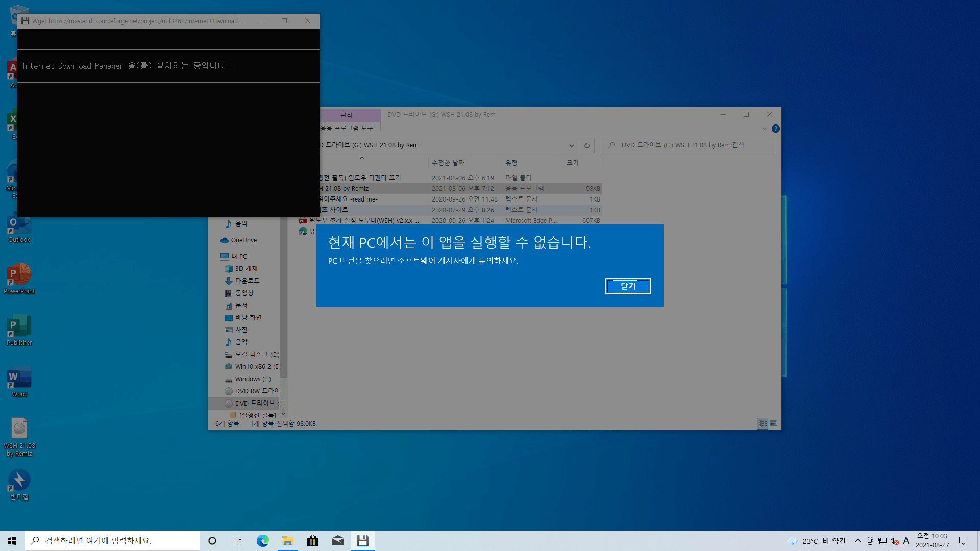The width and height of the screenshot is (980, 551).
Task: Click the Meet Now tray icon
Action: point(870,541)
